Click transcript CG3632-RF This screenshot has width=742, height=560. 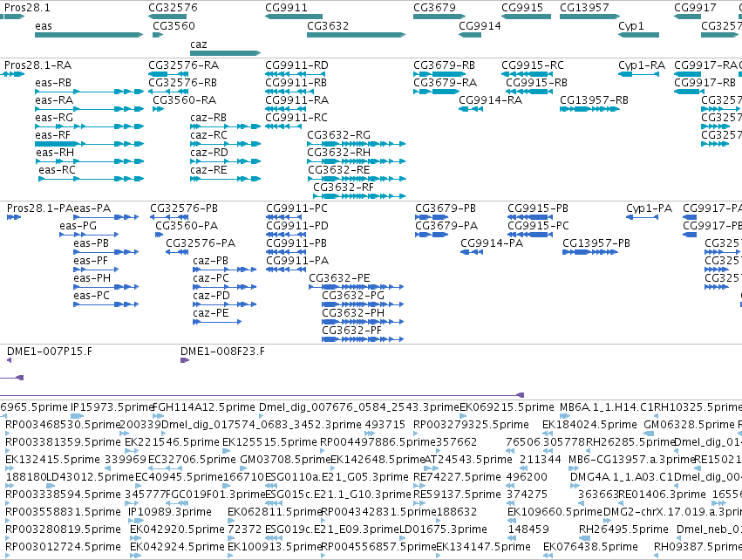[359, 196]
